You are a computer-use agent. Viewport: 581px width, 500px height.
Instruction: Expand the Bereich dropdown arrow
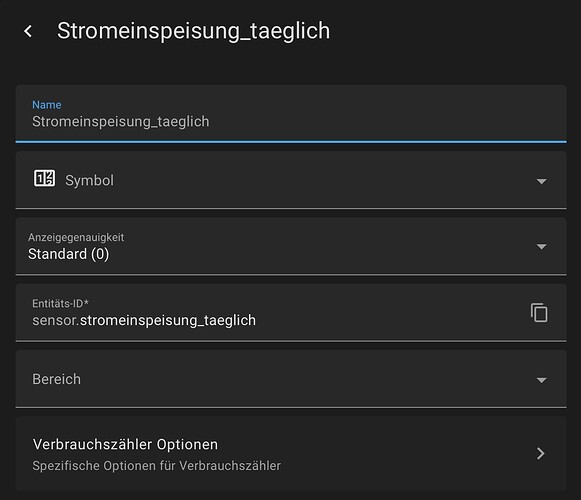pyautogui.click(x=541, y=380)
